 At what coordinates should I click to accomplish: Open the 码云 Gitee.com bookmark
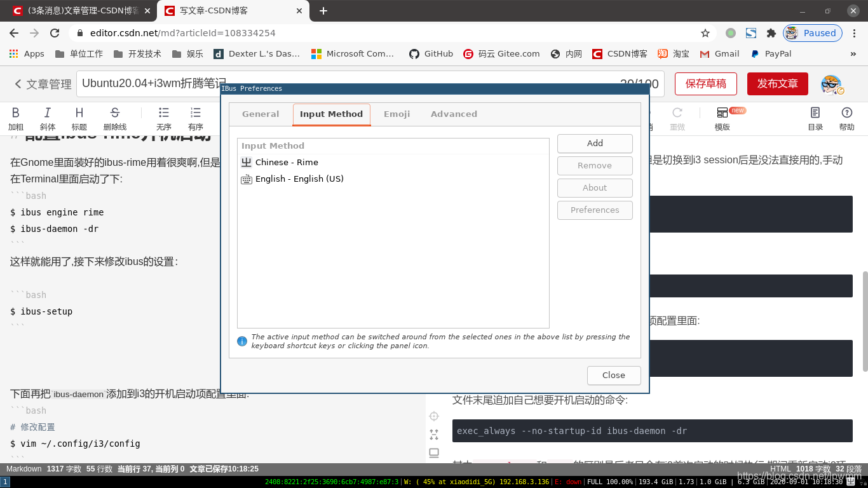tap(501, 54)
